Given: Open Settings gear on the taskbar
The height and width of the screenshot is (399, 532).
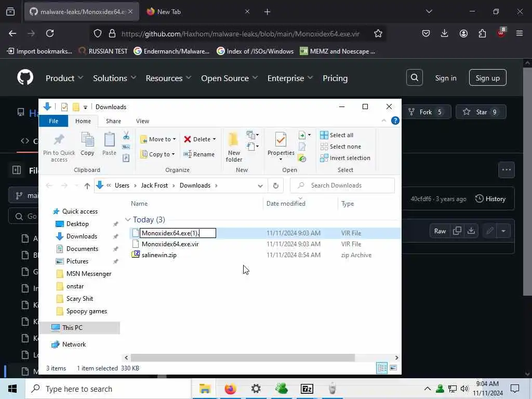Looking at the screenshot, I should (256, 389).
